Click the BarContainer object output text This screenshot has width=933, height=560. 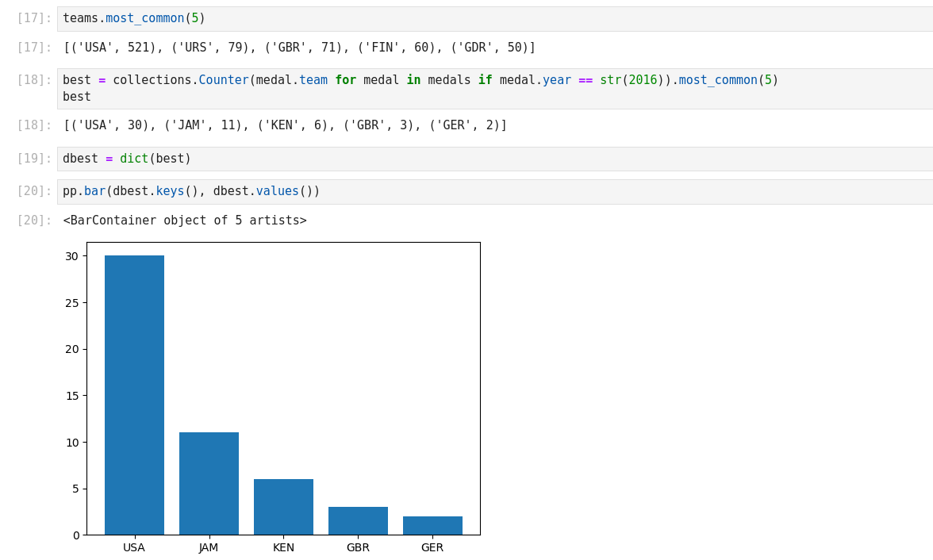(185, 221)
